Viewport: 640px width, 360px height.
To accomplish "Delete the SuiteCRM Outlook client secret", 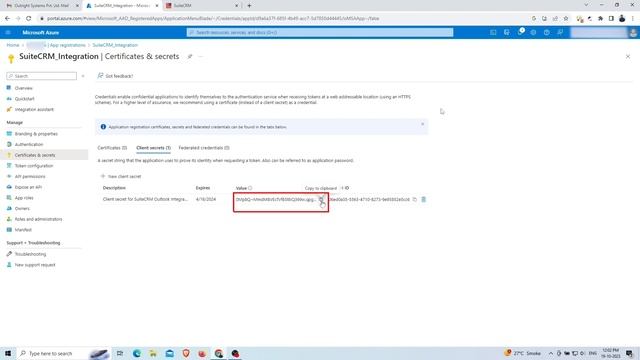I will (x=424, y=199).
